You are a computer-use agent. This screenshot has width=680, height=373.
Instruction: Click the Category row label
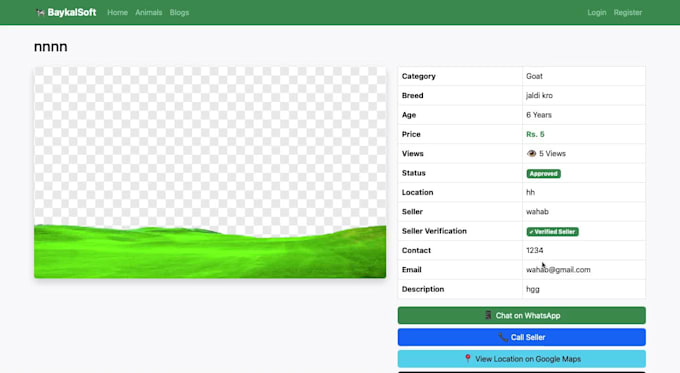click(x=418, y=76)
